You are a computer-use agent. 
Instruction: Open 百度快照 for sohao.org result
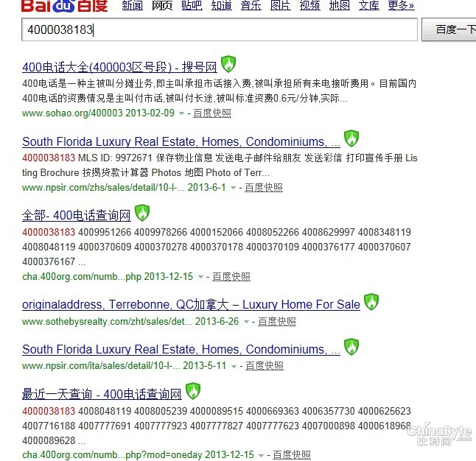point(212,113)
